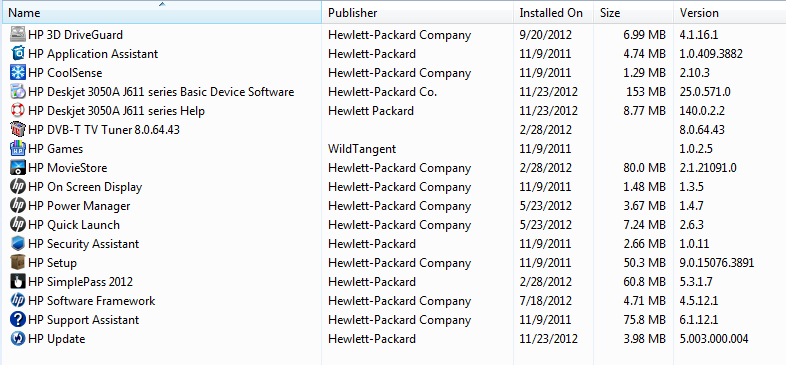
Task: Click the HP On Screen Display icon
Action: click(18, 187)
